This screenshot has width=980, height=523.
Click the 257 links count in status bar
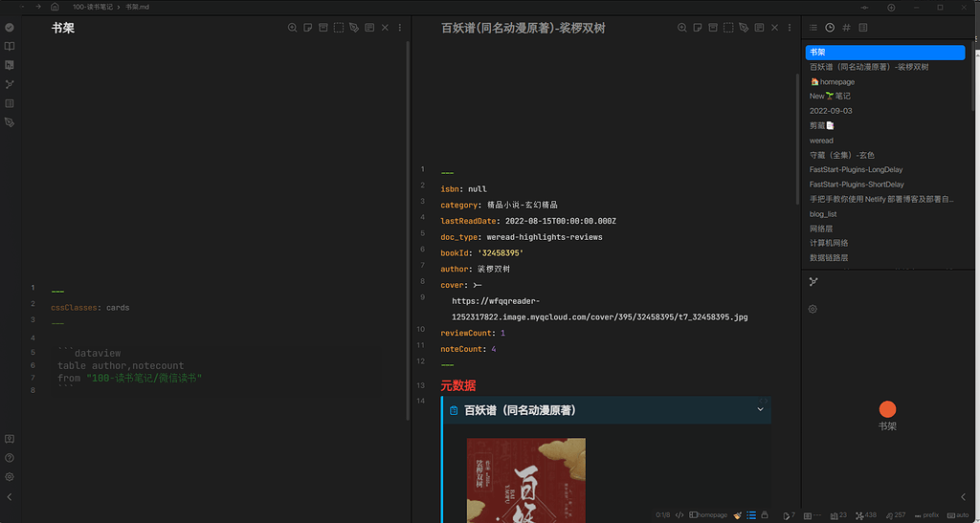pos(896,515)
